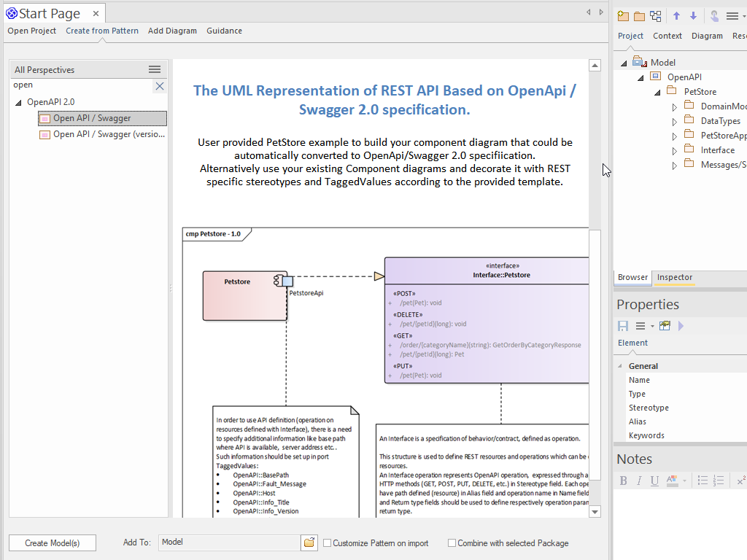The width and height of the screenshot is (747, 560).
Task: Click the New Diagram icon in Browser toolbar
Action: 656,16
